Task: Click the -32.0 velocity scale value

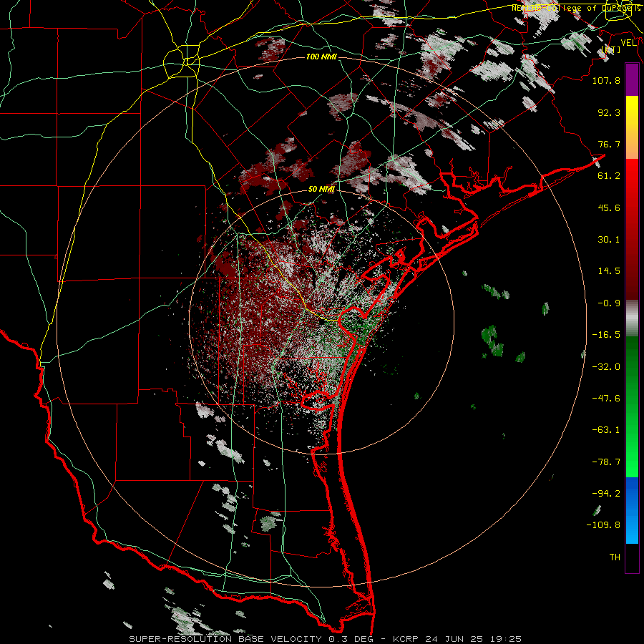Action: 606,367
